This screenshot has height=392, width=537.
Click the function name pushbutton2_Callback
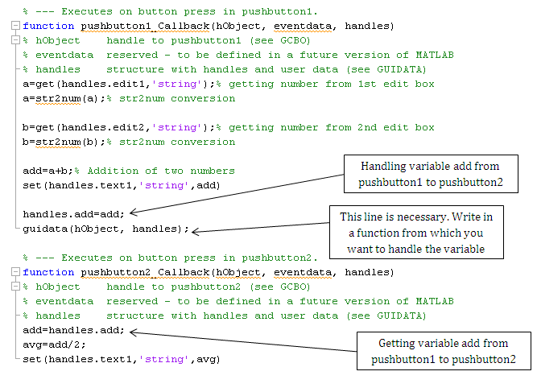pyautogui.click(x=145, y=272)
